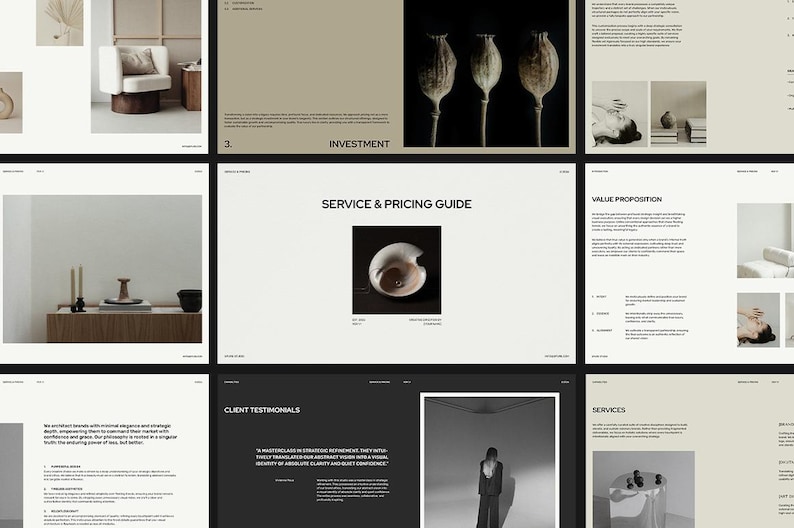Click the Investment slide description paragraph
This screenshot has height=528, width=794.
coord(307,118)
